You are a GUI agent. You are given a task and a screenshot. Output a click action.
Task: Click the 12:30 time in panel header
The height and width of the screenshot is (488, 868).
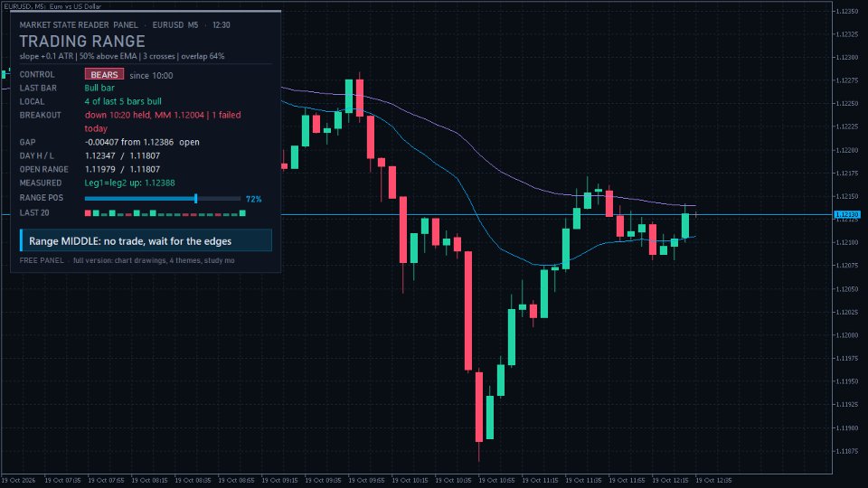click(222, 25)
